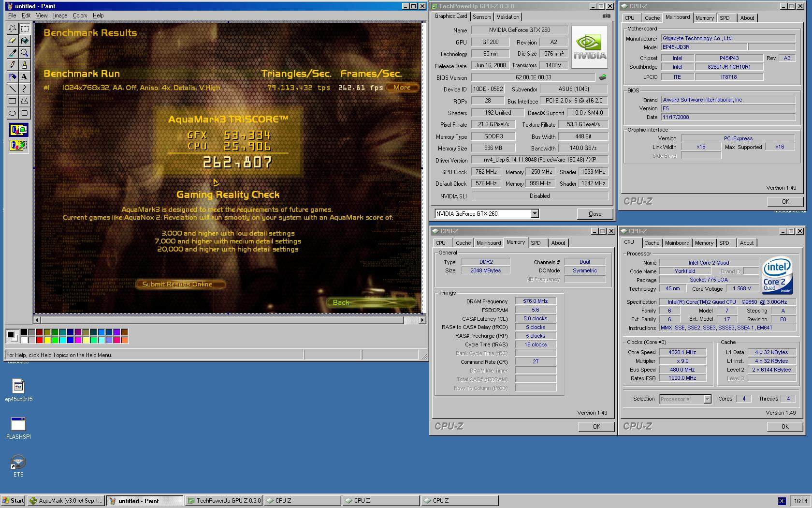Screen dimensions: 812x508
Task: Choose the Eraser tool in Paint
Action: click(13, 41)
